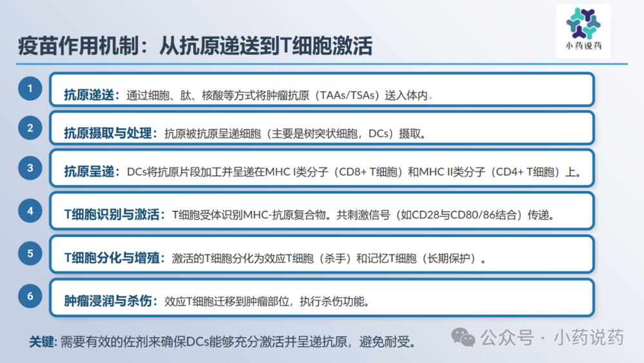Image resolution: width=644 pixels, height=363 pixels.
Task: Select the T细胞识别与激活 heading text
Action: pos(115,214)
